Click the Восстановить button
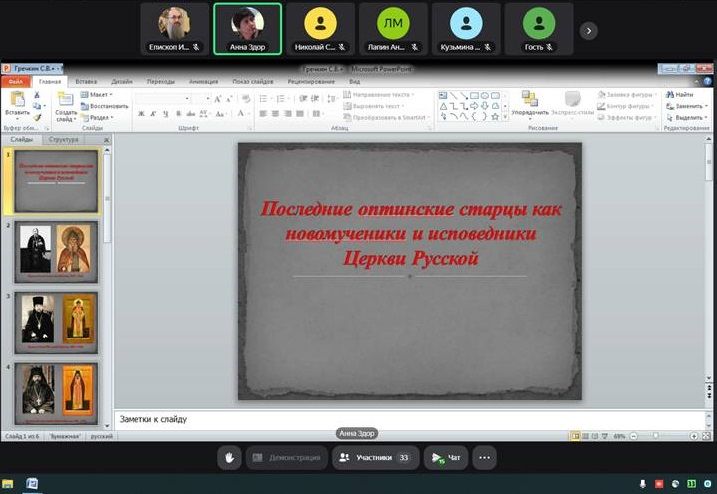 click(108, 105)
